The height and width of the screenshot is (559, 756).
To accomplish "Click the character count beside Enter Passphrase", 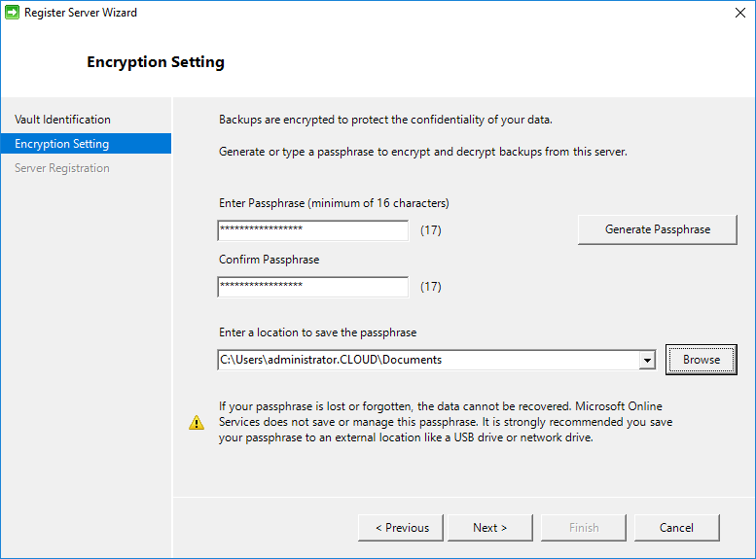I will coord(430,230).
